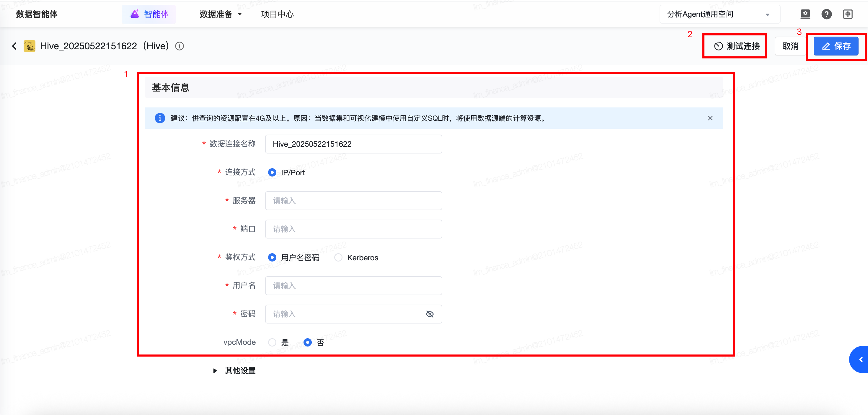The image size is (868, 415).
Task: Expand the blue side panel arrow
Action: coord(859,360)
